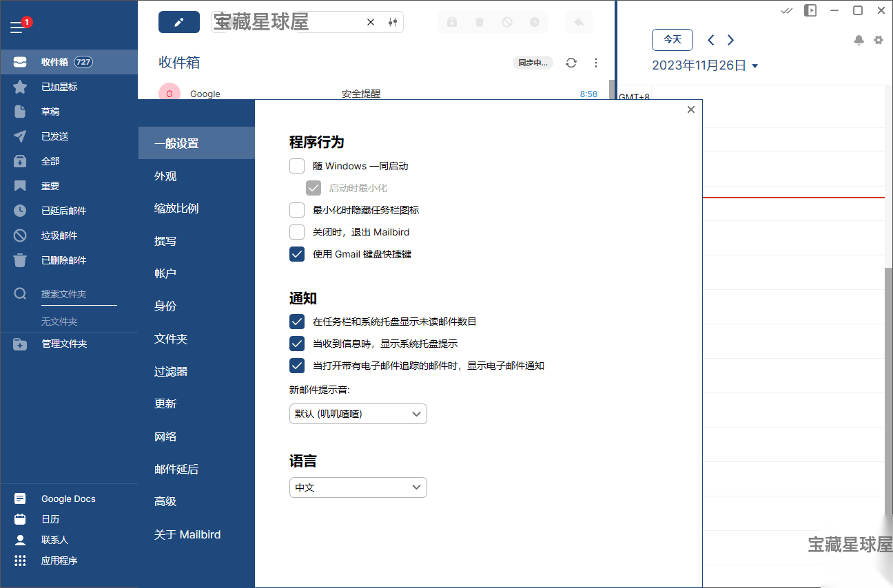Switch to the 邮件延后 settings tab
Screen dimensions: 893x588
(196, 469)
